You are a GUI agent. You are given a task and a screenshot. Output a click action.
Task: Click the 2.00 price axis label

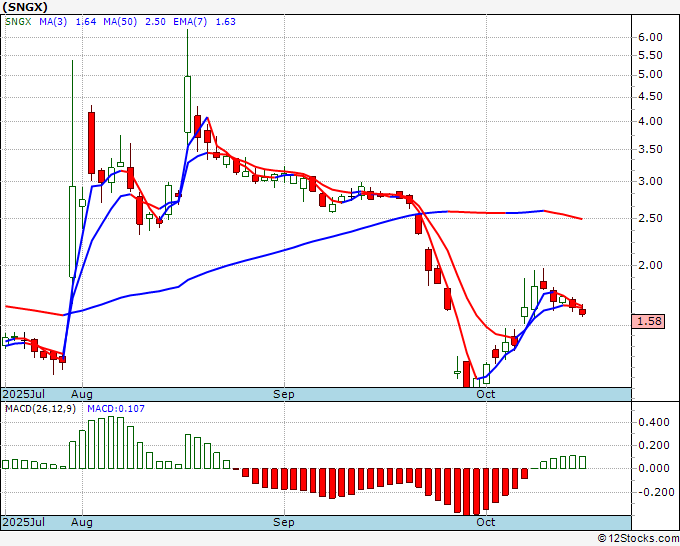pyautogui.click(x=650, y=265)
